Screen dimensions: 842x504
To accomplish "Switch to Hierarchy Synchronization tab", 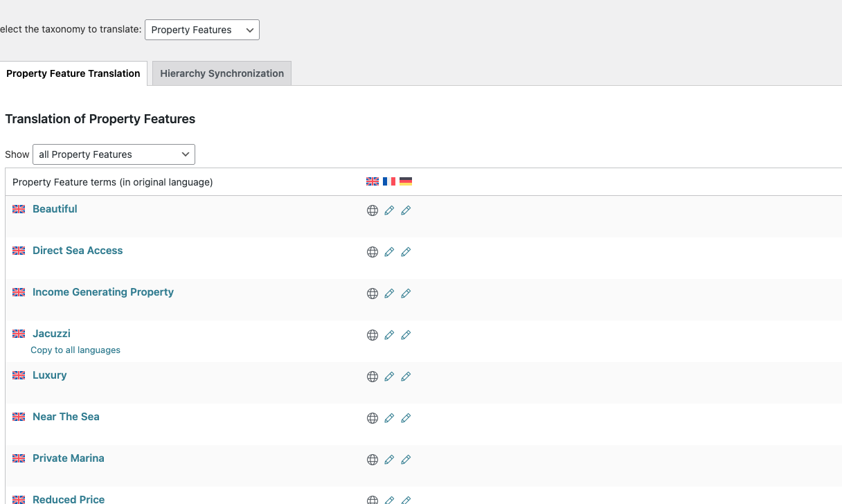I will [x=222, y=73].
